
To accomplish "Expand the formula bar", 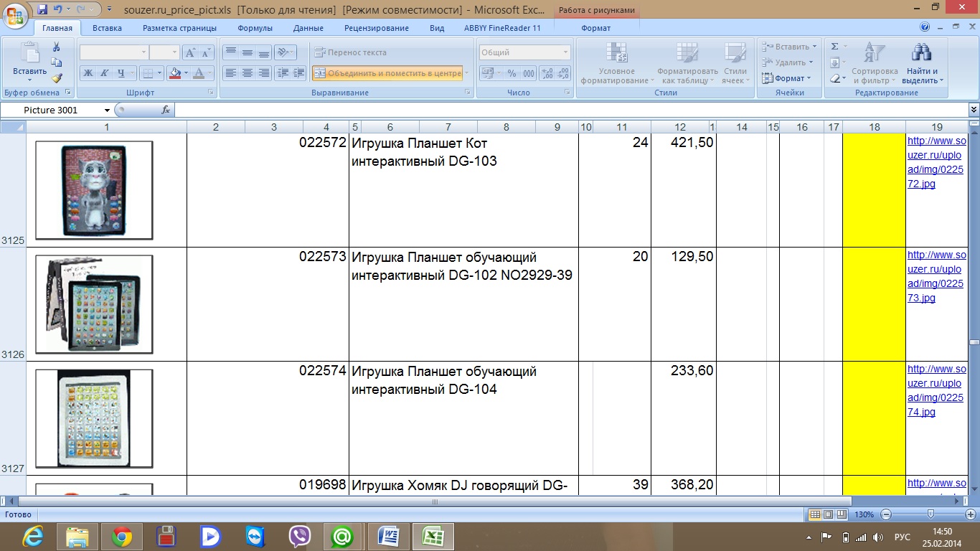I will (974, 110).
